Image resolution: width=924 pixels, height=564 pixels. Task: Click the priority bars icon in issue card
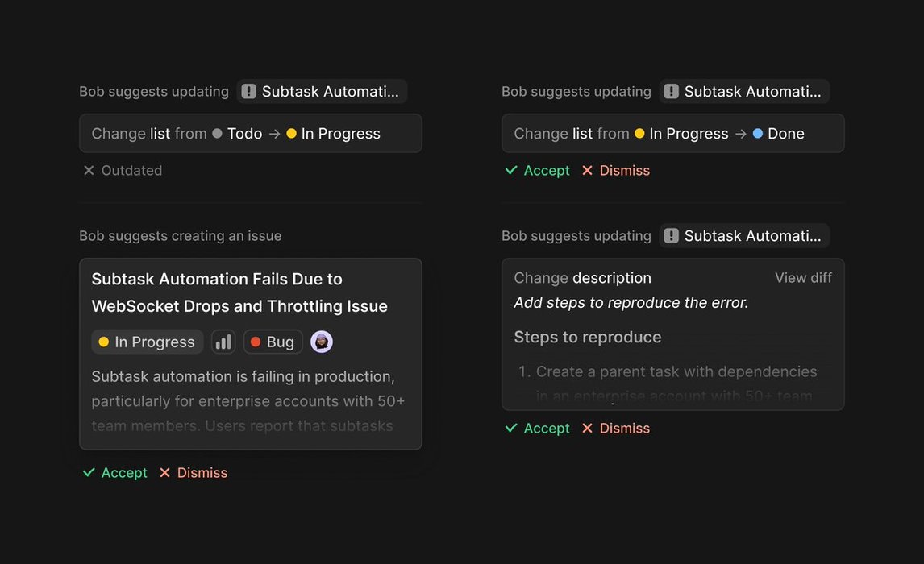point(223,342)
